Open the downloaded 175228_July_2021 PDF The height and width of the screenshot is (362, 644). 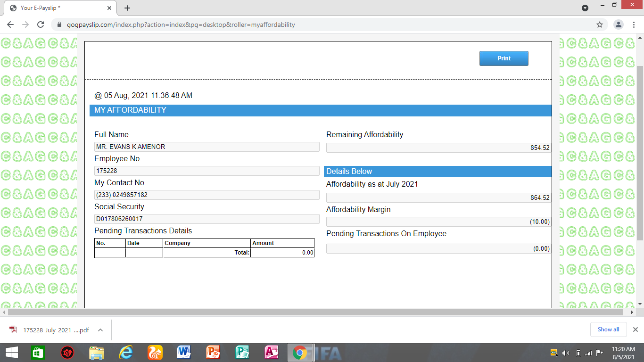click(x=52, y=330)
